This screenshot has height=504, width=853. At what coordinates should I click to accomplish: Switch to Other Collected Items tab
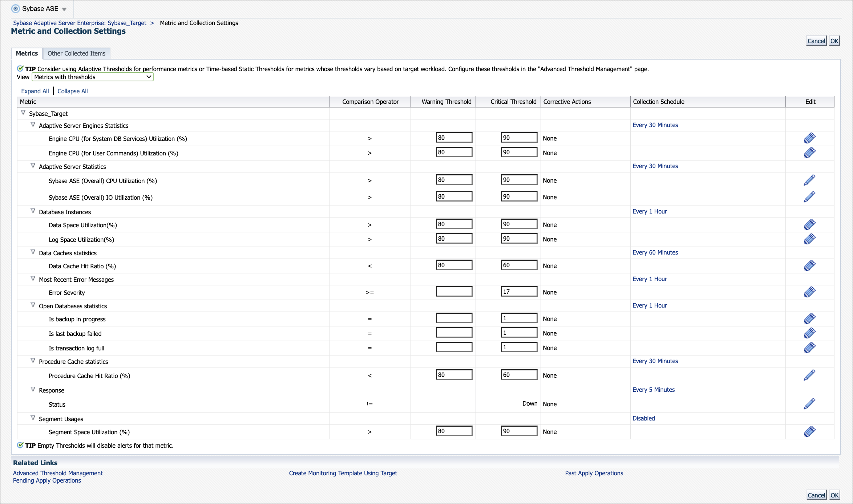(x=76, y=53)
